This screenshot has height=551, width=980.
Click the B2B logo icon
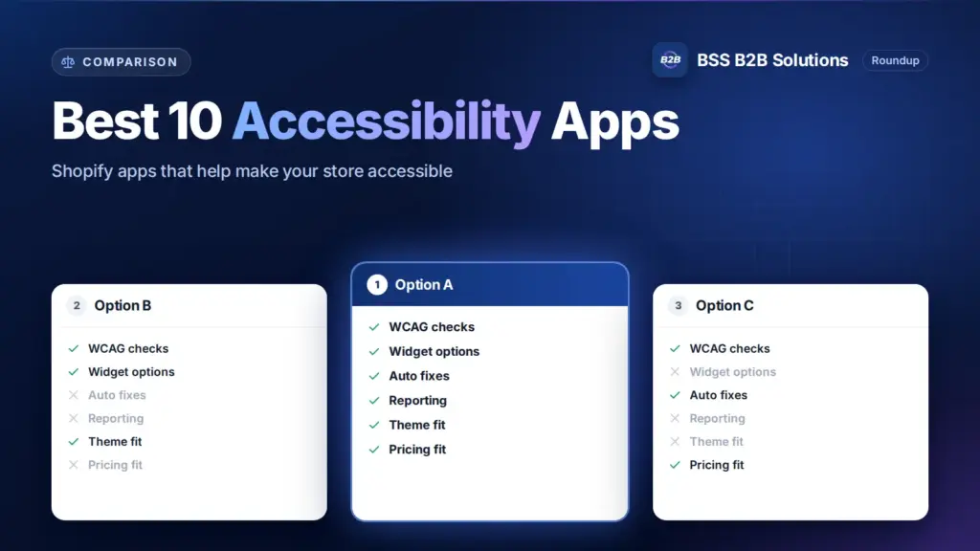point(670,60)
